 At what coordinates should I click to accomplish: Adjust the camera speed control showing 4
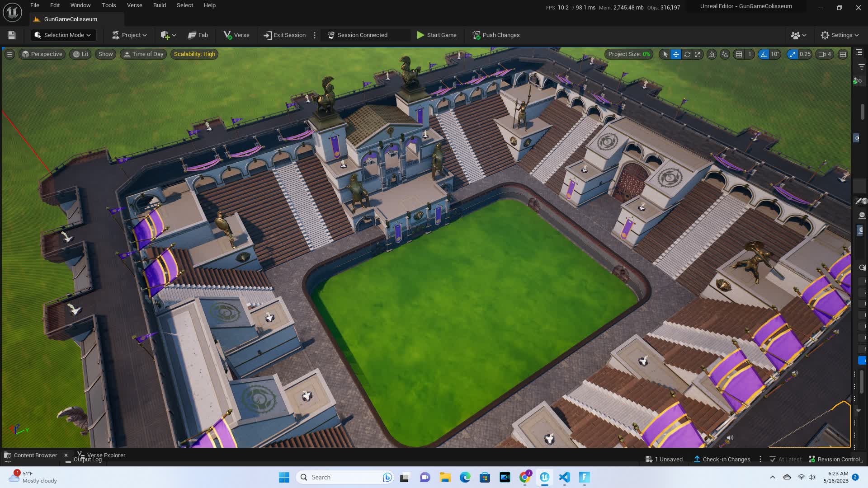(x=824, y=54)
